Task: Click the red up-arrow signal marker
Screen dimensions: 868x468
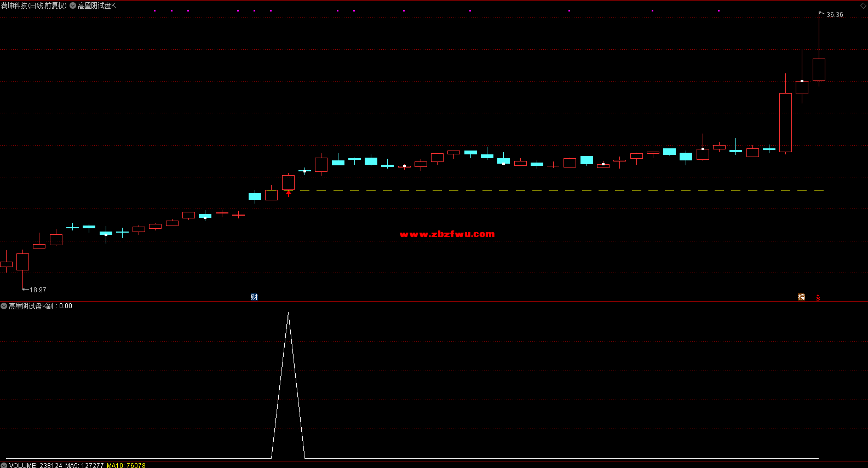Action: 289,193
